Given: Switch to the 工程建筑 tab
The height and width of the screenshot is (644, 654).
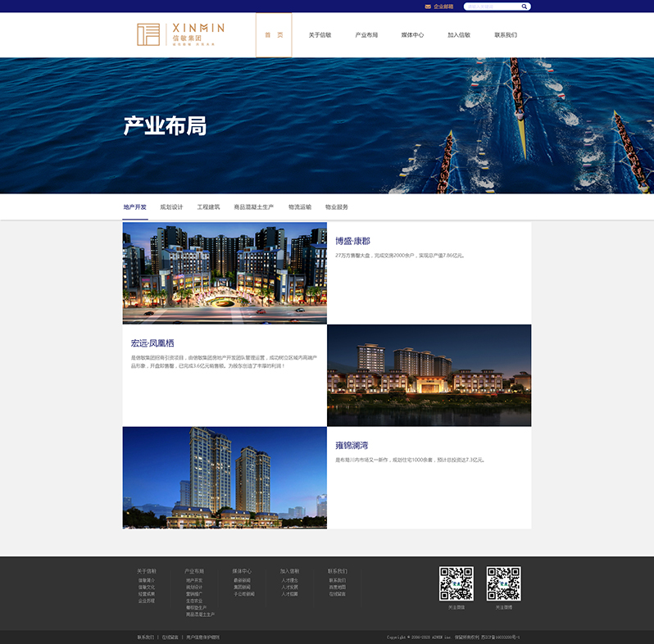Looking at the screenshot, I should pos(208,207).
